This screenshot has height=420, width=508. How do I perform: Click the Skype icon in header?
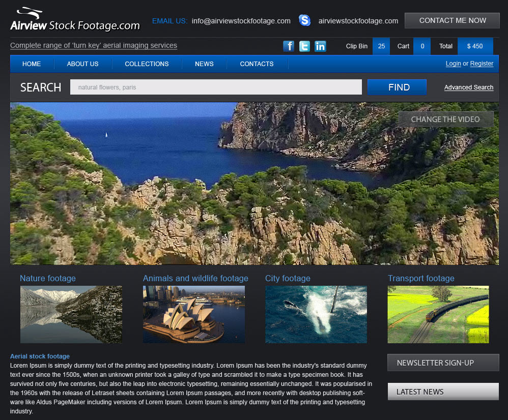tap(304, 21)
